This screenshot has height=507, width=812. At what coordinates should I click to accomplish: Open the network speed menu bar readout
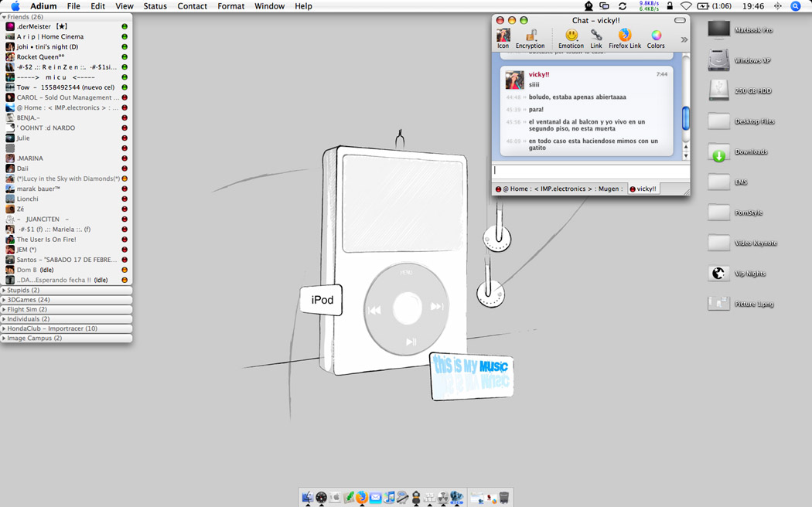click(649, 6)
